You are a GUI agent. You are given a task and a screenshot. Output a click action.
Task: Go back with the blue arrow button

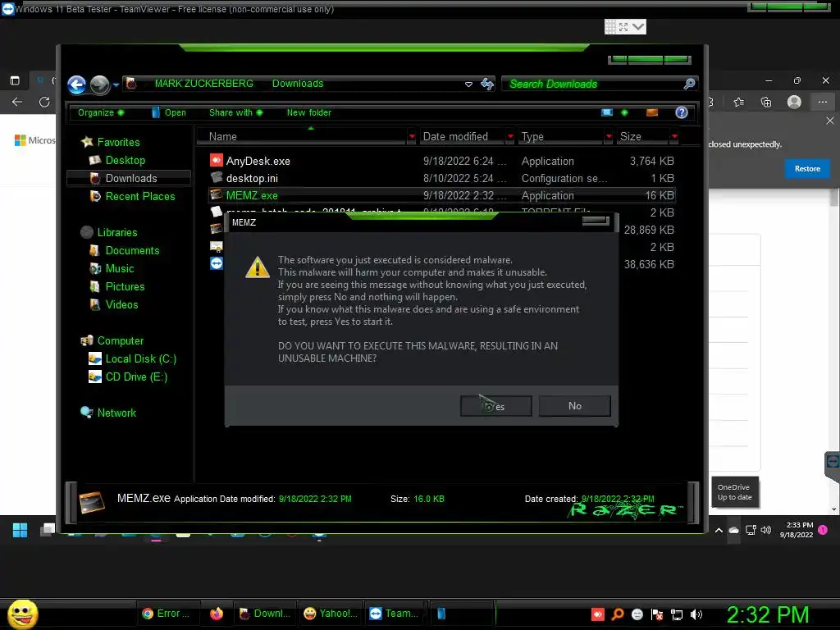[76, 84]
